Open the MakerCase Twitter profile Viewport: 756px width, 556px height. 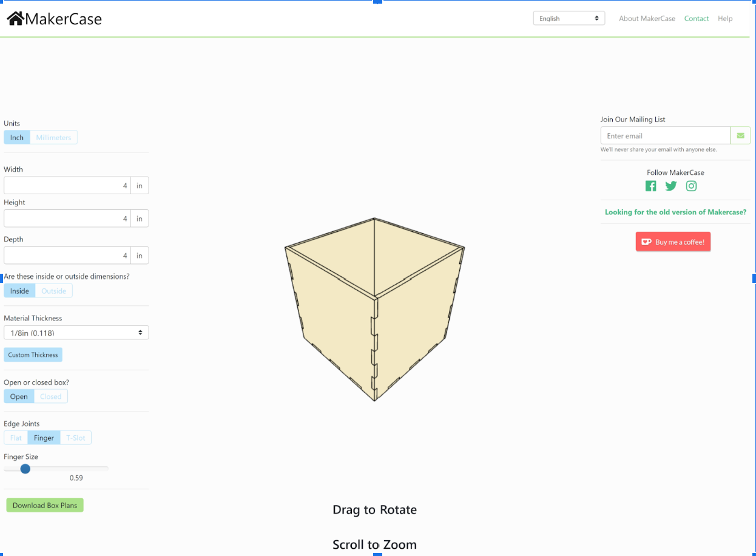[671, 186]
